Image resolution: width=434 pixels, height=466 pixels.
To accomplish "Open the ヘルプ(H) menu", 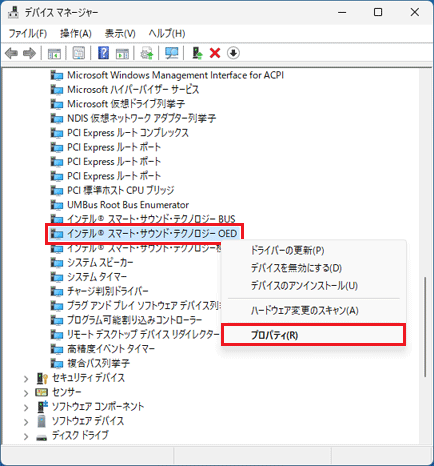I will [167, 33].
